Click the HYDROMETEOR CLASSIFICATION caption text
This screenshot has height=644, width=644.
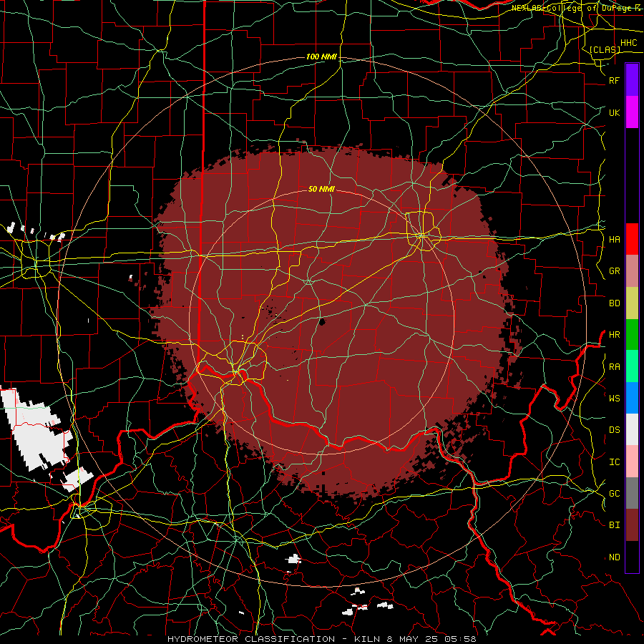[x=251, y=639]
